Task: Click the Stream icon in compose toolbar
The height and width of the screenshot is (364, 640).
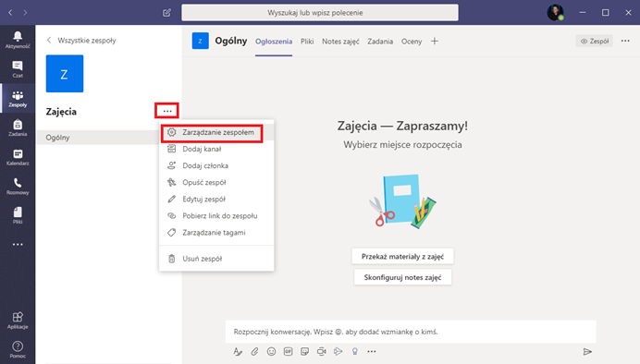Action: [x=338, y=351]
